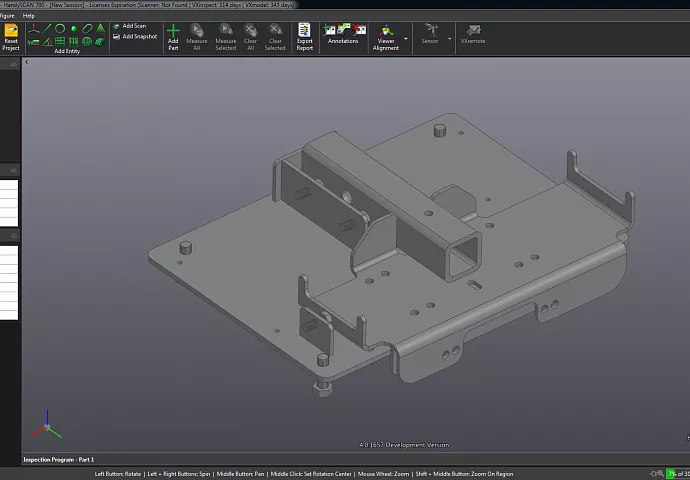Collapse the top left panel section

[x=14, y=64]
